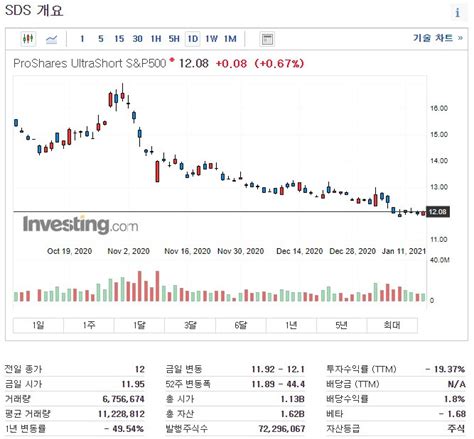Viewport: 474px width, 439px height.
Task: Open the news calendar chart icon
Action: (267, 39)
